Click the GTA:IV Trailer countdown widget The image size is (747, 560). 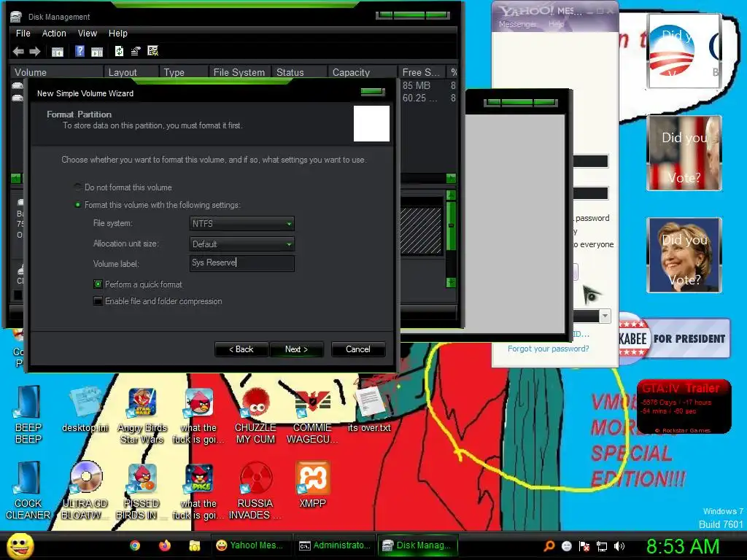[x=683, y=406]
